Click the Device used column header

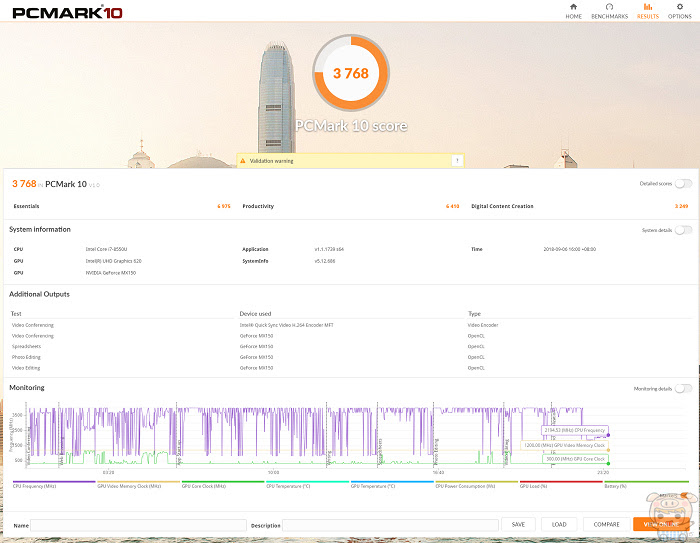click(x=255, y=313)
